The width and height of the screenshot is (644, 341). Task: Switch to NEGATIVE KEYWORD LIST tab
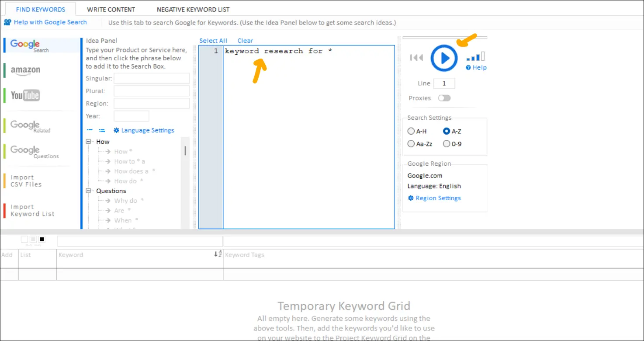click(193, 9)
